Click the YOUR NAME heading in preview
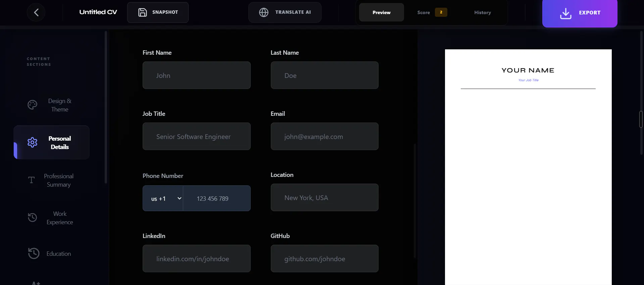The height and width of the screenshot is (285, 644). [528, 70]
